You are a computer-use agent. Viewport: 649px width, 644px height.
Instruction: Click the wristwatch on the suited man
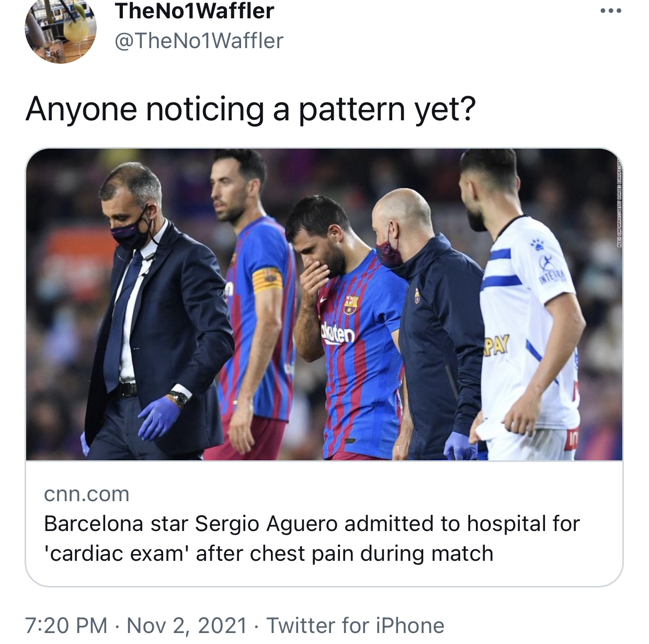(x=179, y=399)
